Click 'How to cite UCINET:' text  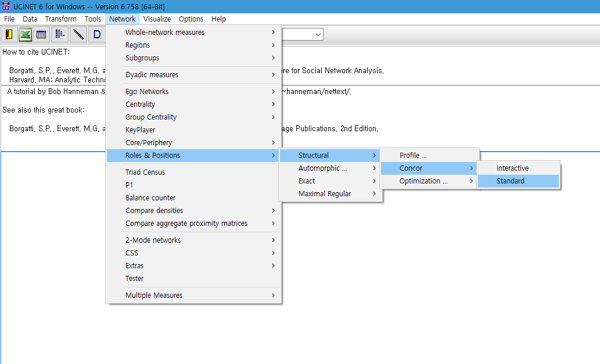pyautogui.click(x=36, y=52)
